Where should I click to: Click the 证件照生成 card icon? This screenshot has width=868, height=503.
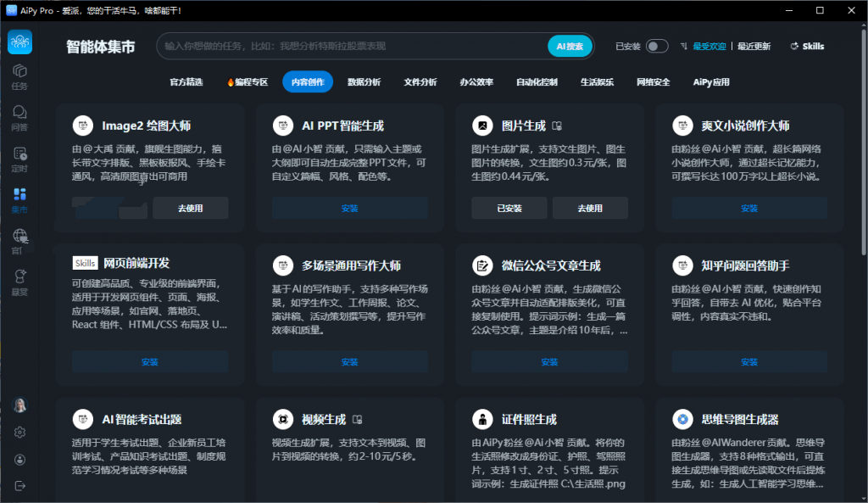[x=482, y=419]
